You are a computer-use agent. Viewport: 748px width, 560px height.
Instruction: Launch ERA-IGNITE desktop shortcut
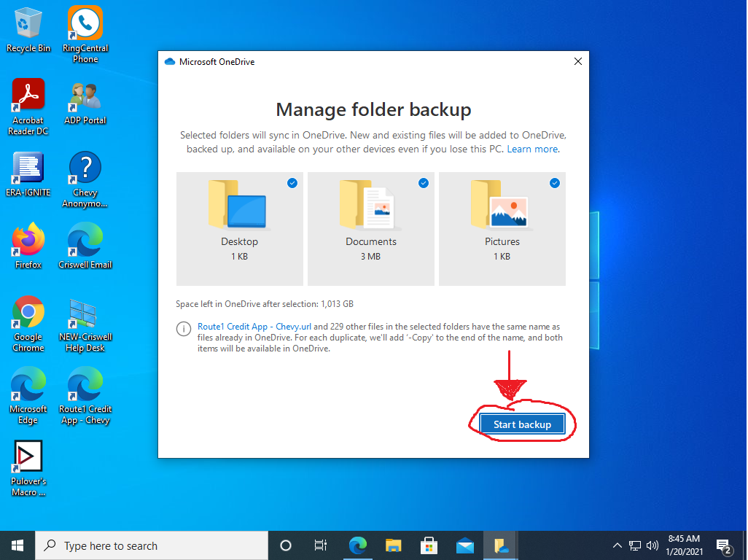[x=28, y=174]
